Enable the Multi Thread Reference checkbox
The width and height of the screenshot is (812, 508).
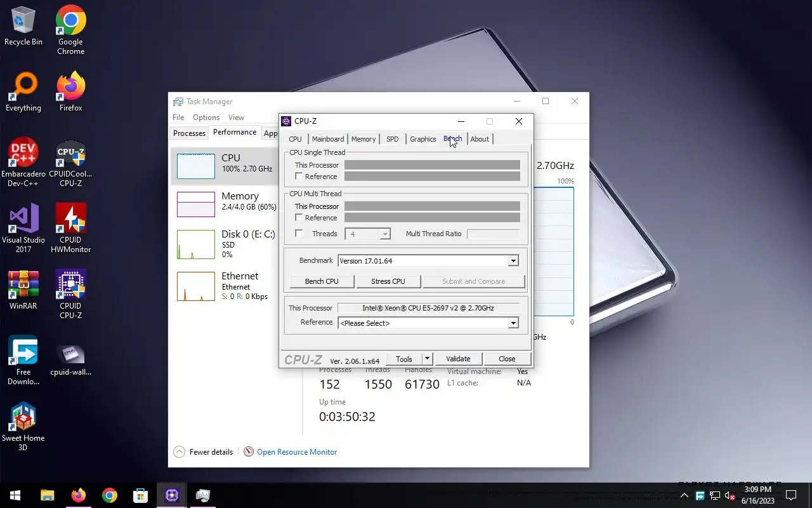click(x=299, y=218)
